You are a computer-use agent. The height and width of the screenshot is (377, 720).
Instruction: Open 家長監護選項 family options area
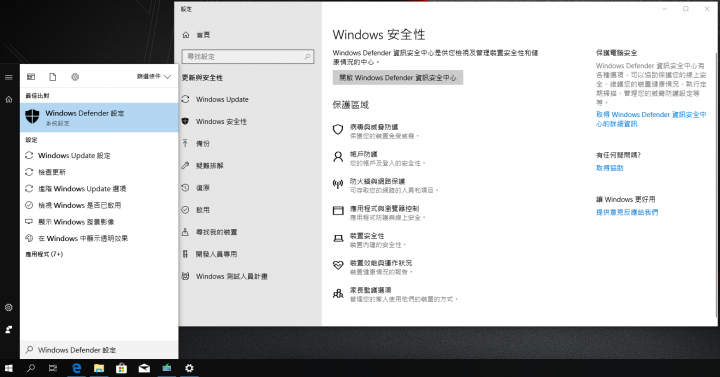[x=395, y=294]
